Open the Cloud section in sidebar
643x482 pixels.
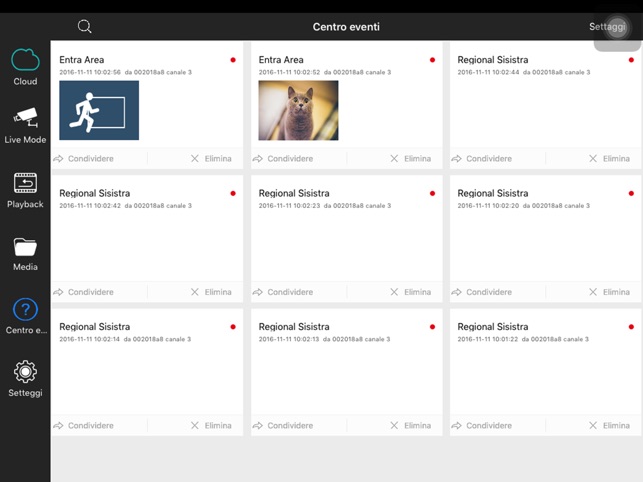pos(25,67)
